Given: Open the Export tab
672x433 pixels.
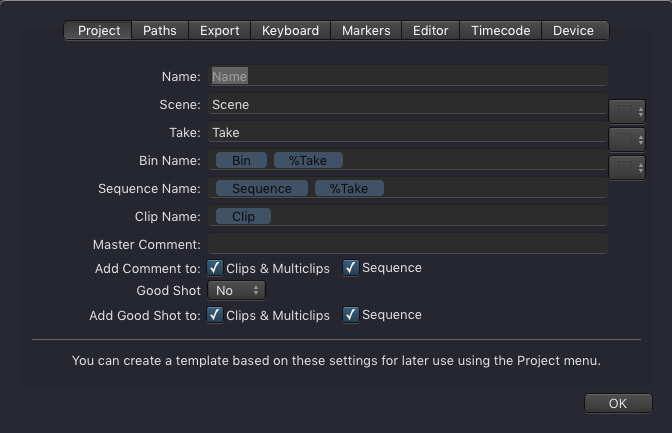Looking at the screenshot, I should tap(219, 30).
